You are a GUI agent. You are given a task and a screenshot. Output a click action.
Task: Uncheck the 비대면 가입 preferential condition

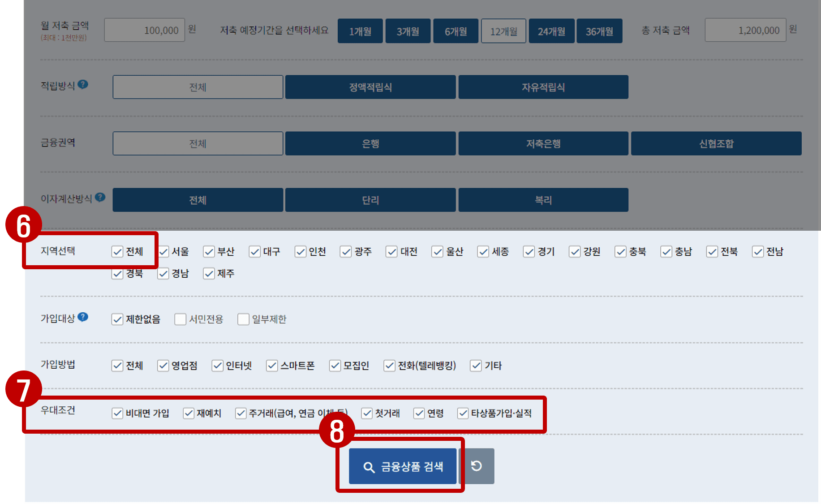point(118,413)
